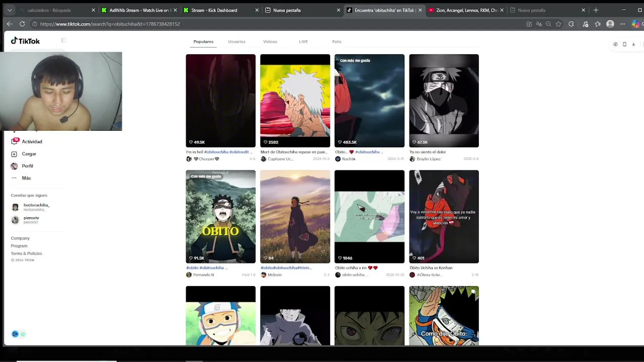
Task: Open the Company footer link
Action: pos(20,238)
